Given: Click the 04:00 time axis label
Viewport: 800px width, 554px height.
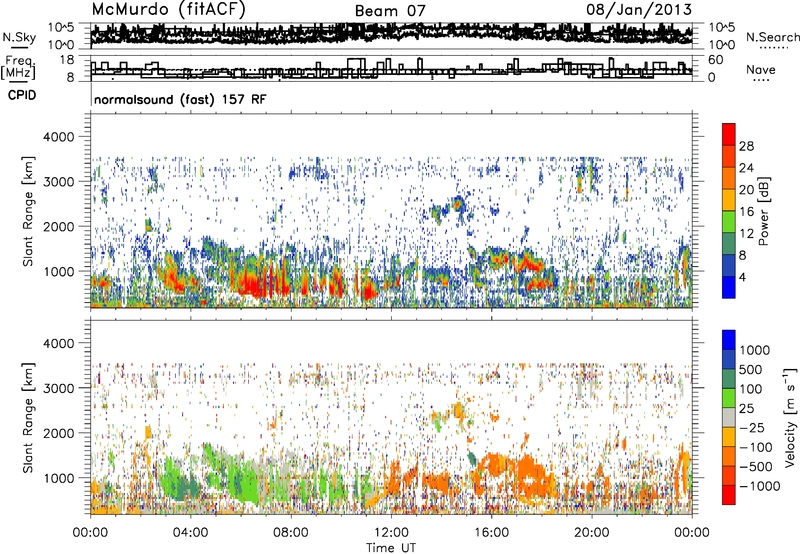Looking at the screenshot, I should [190, 533].
